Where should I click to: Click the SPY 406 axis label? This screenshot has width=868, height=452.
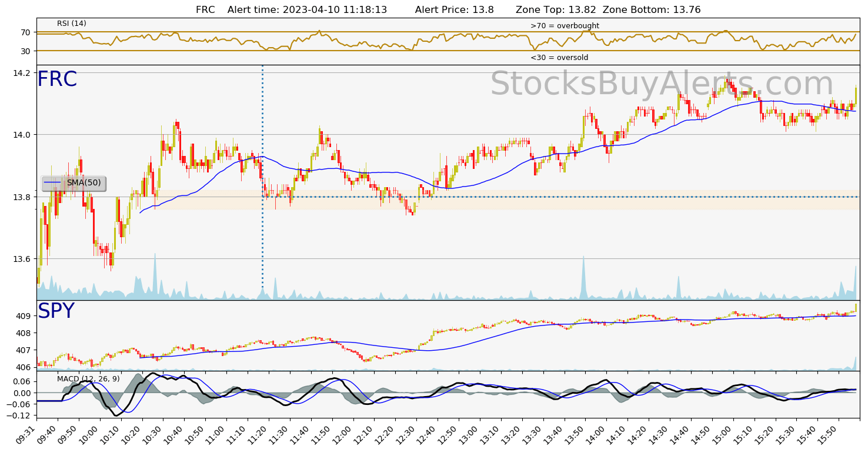[x=24, y=367]
